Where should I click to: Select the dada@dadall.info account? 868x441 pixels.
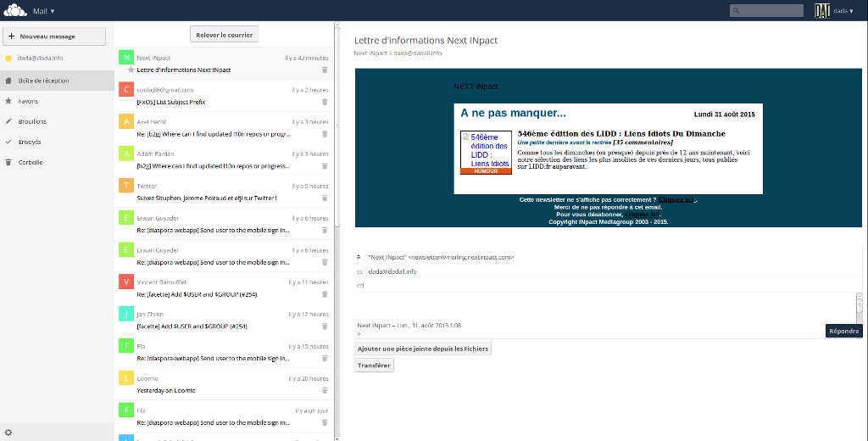(x=40, y=59)
